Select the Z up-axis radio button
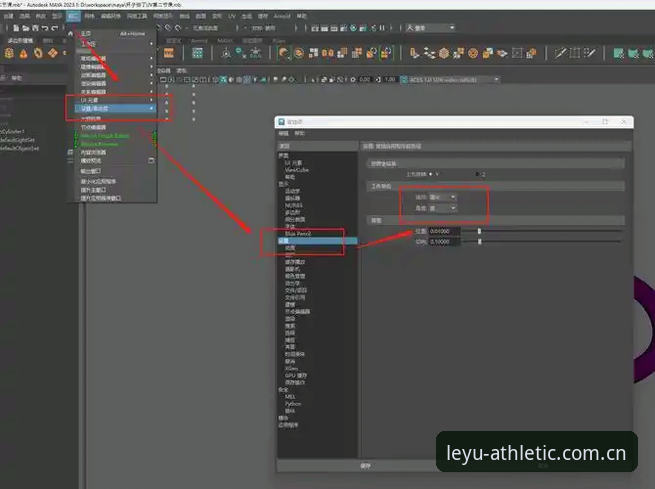Image resolution: width=655 pixels, height=489 pixels. 477,174
